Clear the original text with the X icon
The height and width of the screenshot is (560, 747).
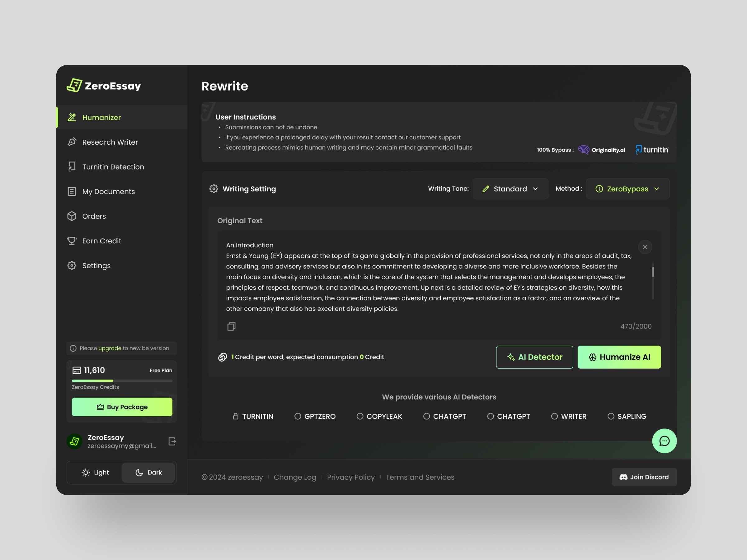645,247
